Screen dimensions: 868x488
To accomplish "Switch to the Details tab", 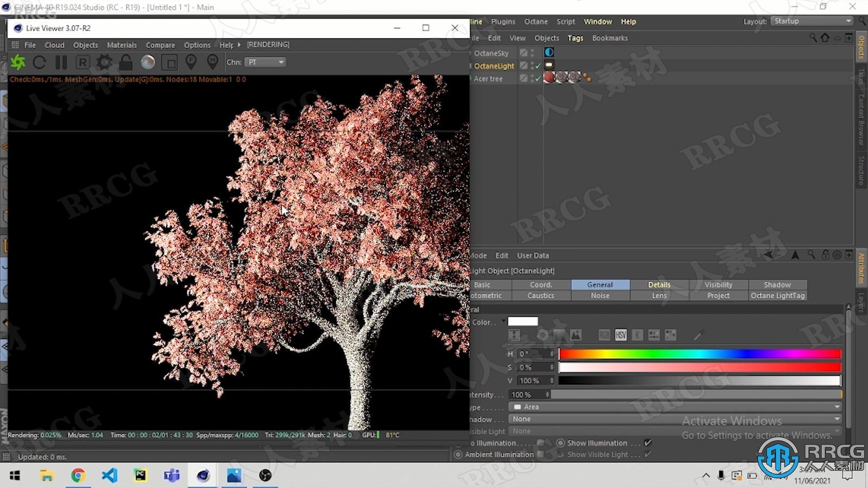I will (x=659, y=285).
